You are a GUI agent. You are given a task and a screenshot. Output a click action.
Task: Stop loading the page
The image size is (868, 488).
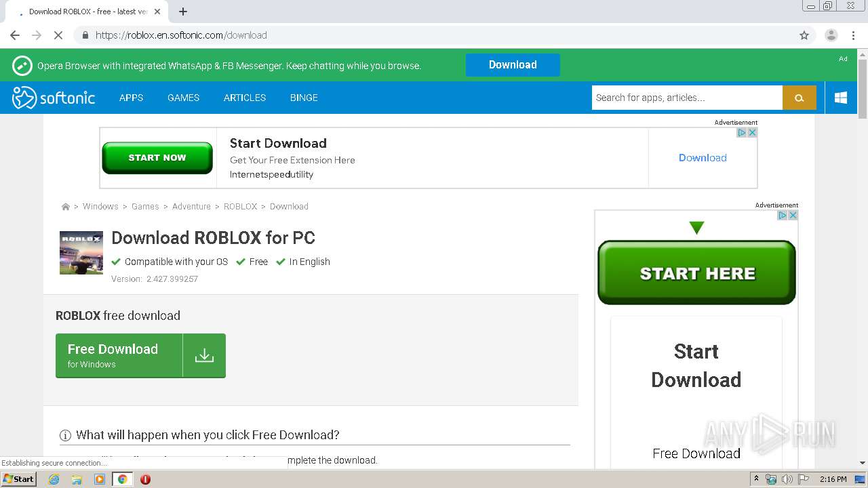tap(58, 35)
